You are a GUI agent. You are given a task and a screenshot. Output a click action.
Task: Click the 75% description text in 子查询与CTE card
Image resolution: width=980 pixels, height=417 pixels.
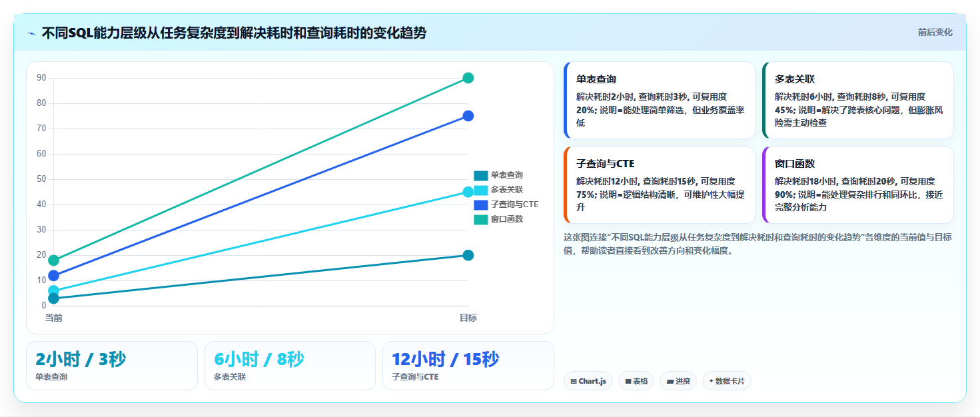[660, 195]
